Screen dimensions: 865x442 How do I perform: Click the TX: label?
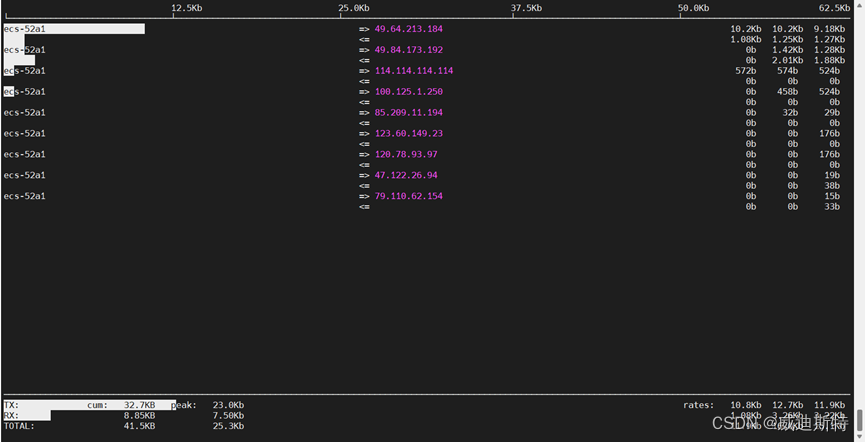pos(11,405)
